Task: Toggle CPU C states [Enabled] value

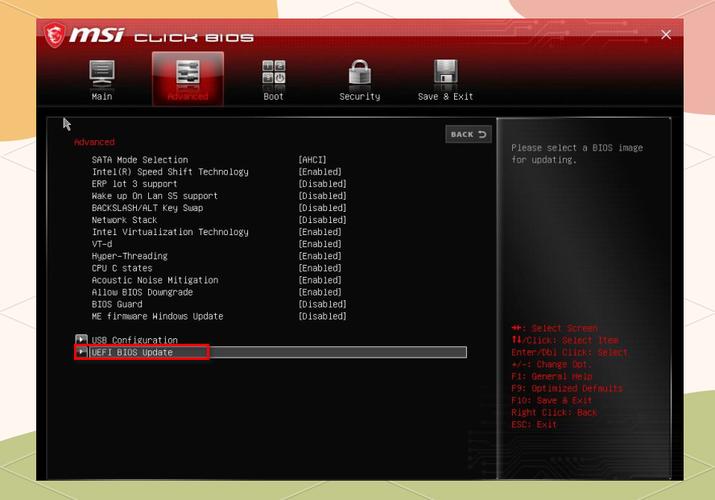Action: coord(320,268)
